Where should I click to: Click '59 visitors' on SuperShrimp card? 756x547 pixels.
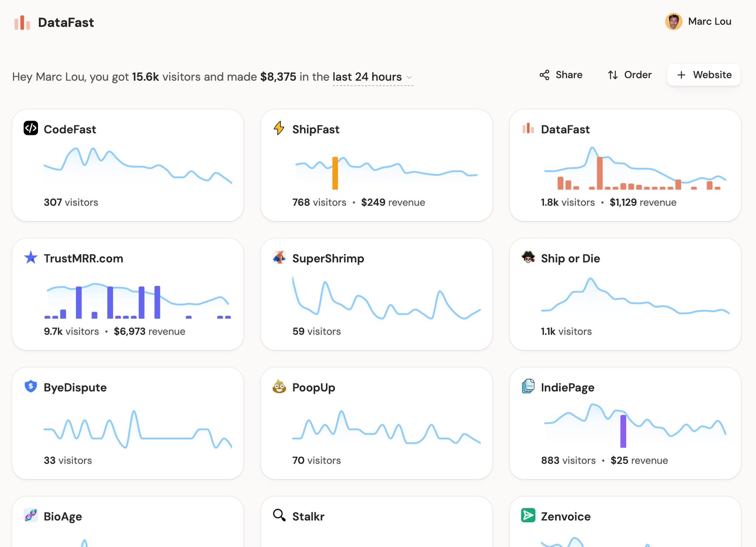tap(316, 331)
